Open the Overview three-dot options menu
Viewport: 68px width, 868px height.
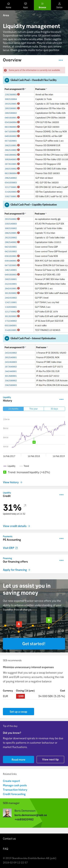61,60
